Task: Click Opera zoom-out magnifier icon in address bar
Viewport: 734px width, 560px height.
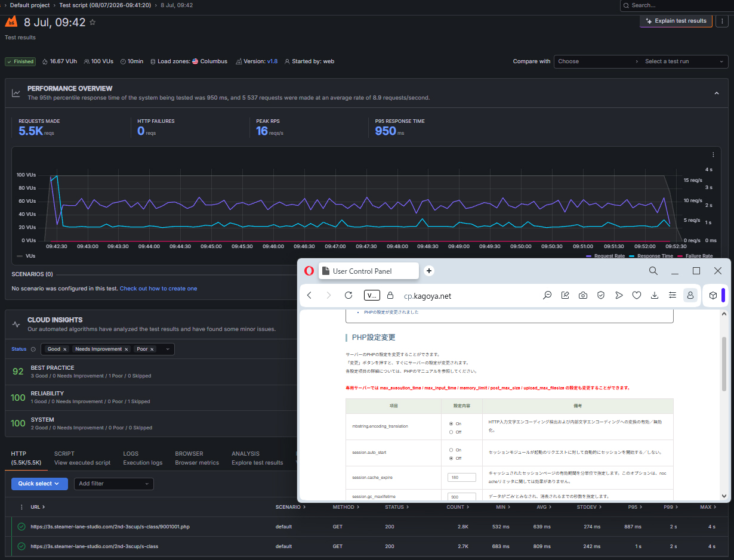Action: tap(547, 295)
